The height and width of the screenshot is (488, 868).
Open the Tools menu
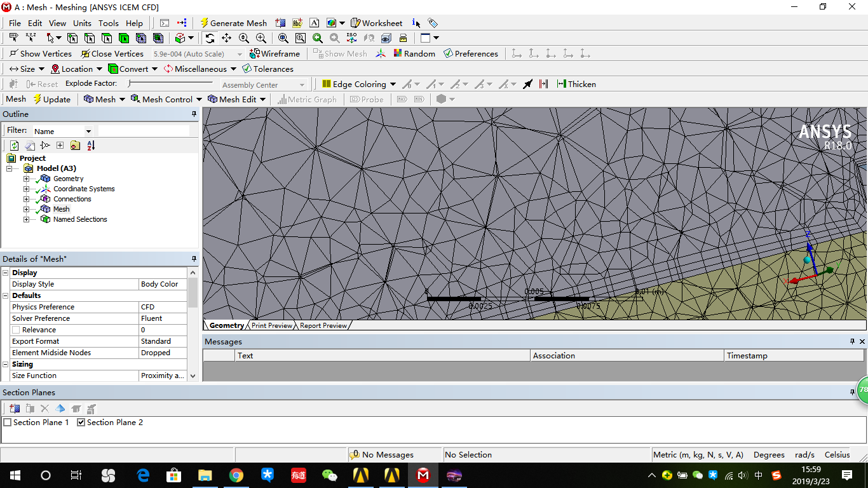pyautogui.click(x=108, y=23)
